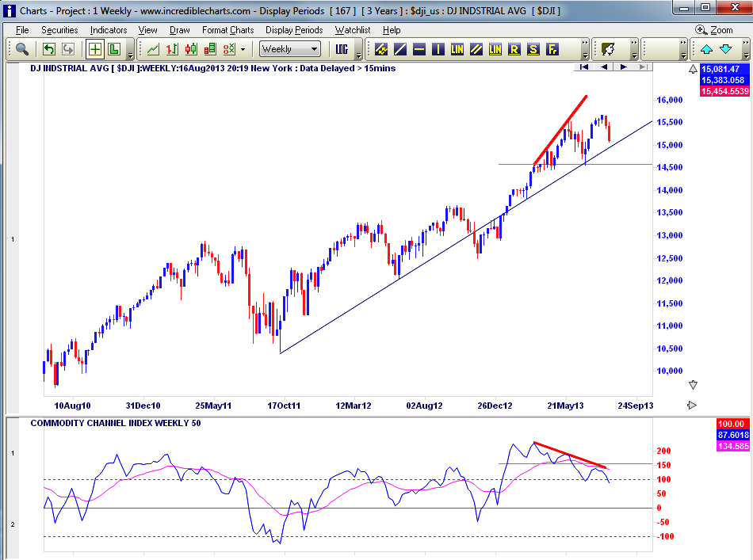
Task: Open the Draw menu
Action: [x=180, y=30]
